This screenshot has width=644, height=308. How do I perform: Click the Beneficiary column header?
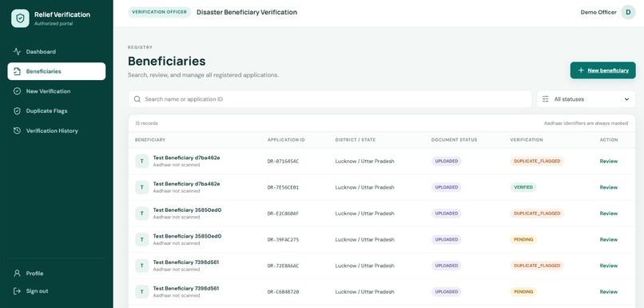tap(150, 140)
